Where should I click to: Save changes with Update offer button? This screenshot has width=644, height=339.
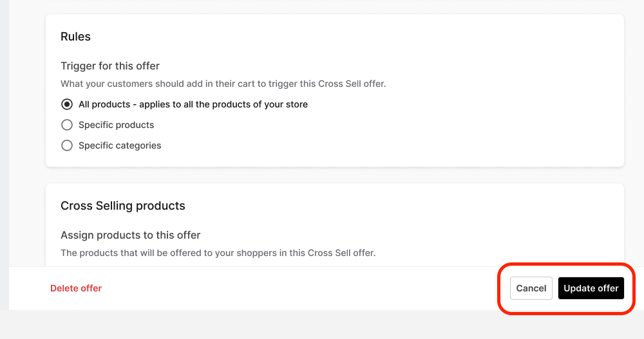(591, 288)
